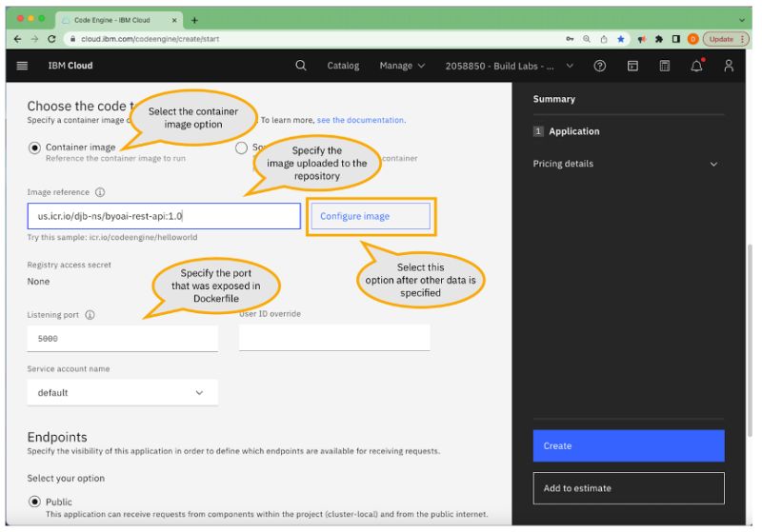Open the browser extensions puzzle icon

[x=659, y=39]
